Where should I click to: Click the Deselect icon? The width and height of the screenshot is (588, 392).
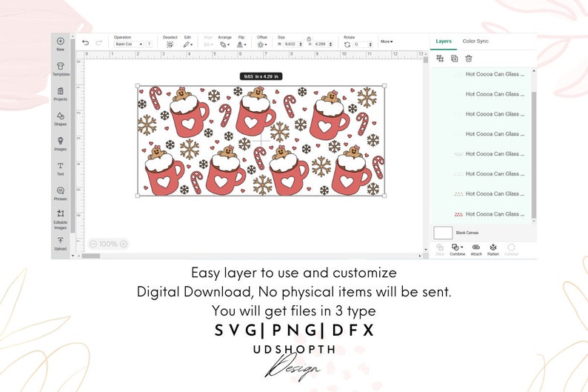[x=170, y=44]
